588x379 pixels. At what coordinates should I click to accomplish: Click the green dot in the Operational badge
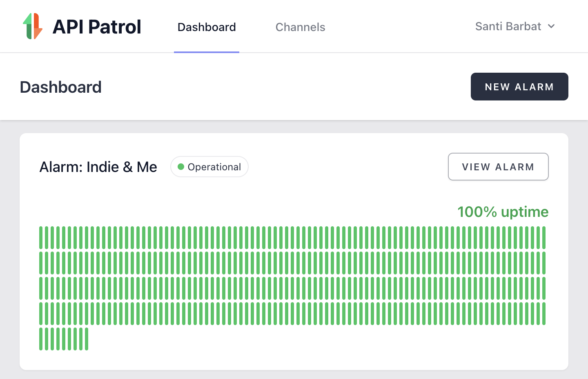click(x=181, y=167)
